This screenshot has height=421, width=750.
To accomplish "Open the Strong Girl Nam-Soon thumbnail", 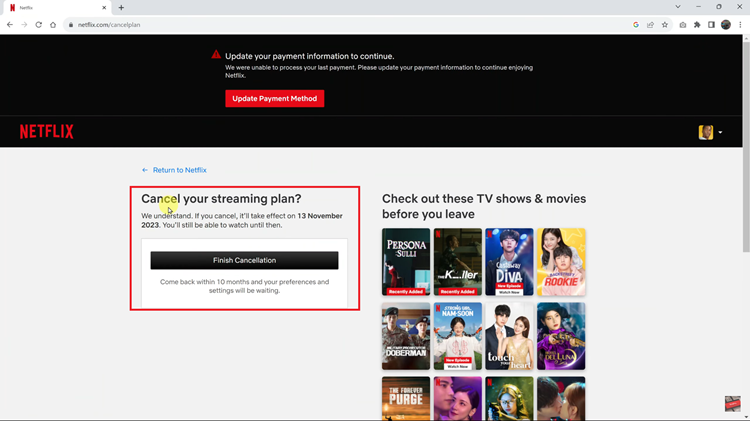I will tap(457, 336).
